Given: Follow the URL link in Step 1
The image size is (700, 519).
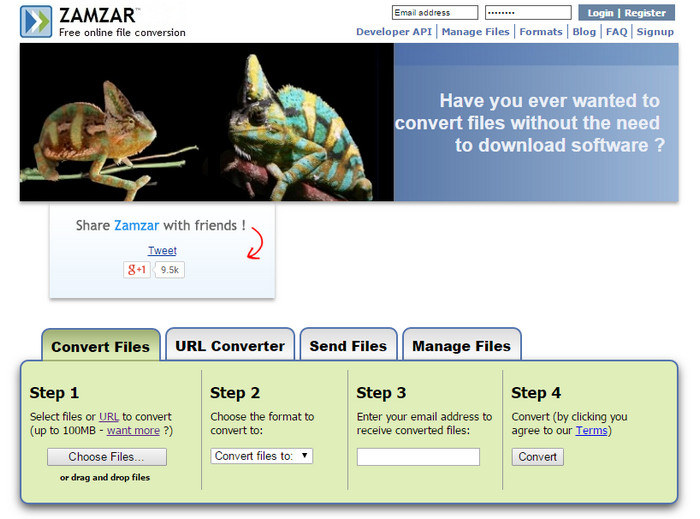Looking at the screenshot, I should 108,416.
